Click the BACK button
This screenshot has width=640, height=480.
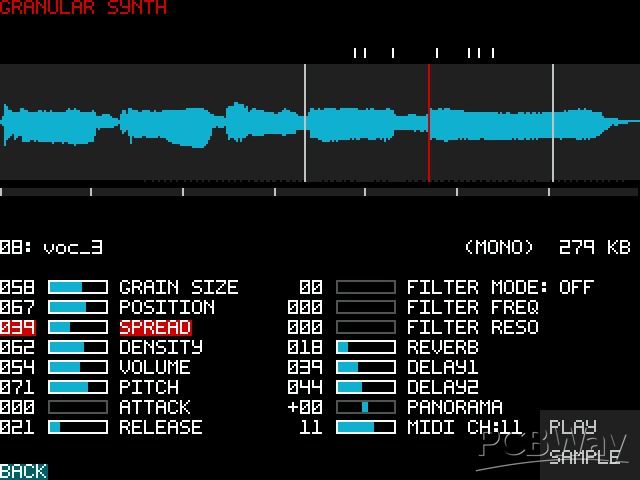(x=23, y=471)
